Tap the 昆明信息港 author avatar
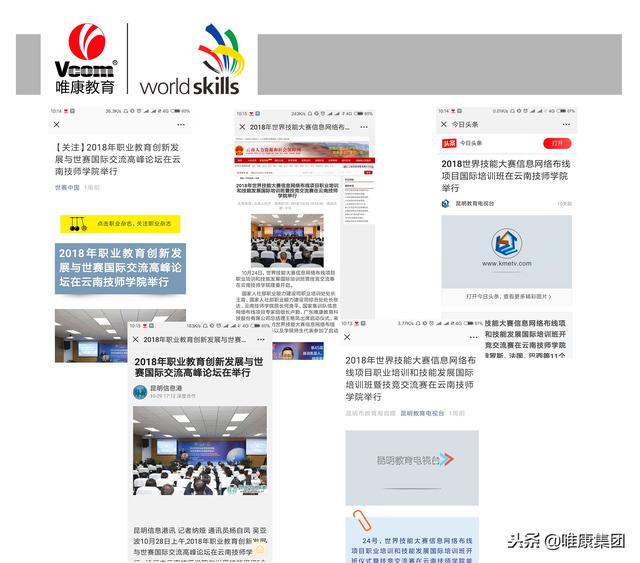Screen dimensions: 640x563 (x=140, y=391)
